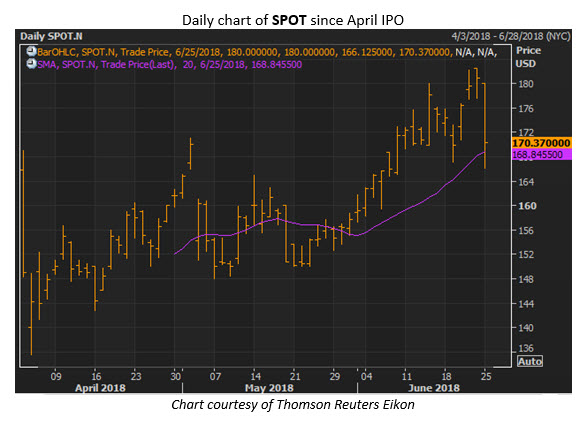Image resolution: width=585 pixels, height=421 pixels.
Task: Click the 29 date axis label
Action: (x=335, y=376)
